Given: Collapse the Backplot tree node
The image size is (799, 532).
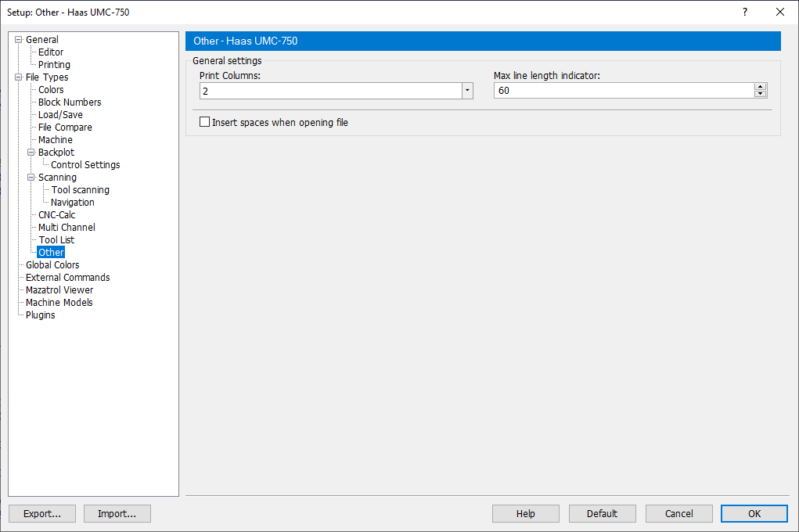Looking at the screenshot, I should pyautogui.click(x=31, y=153).
